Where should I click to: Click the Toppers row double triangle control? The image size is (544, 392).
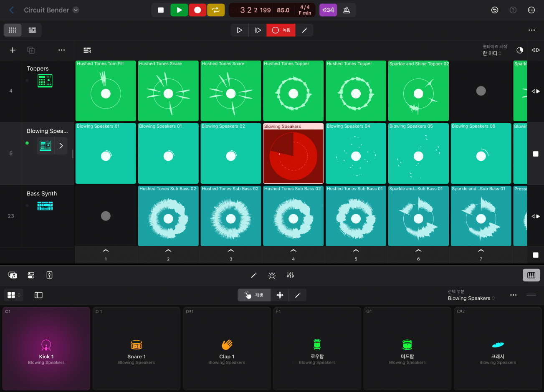536,91
